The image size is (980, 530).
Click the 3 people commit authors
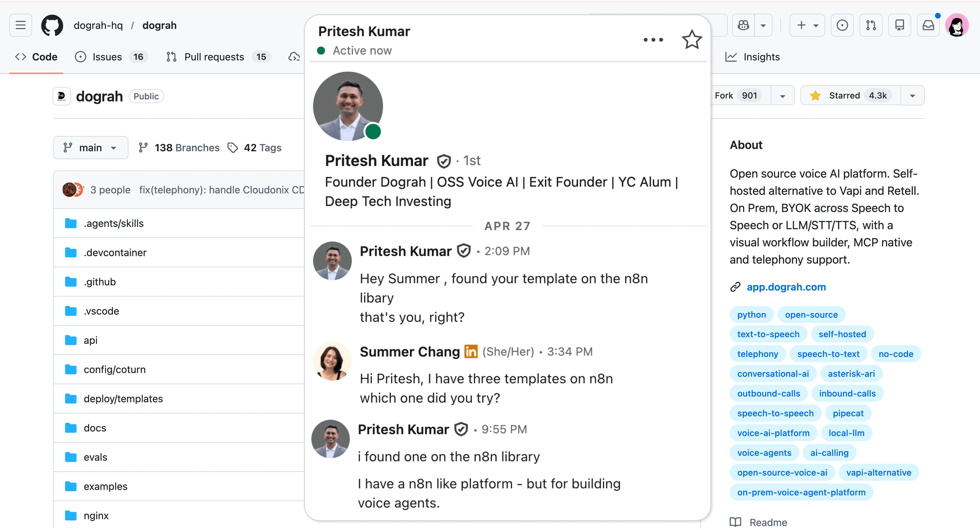click(110, 190)
